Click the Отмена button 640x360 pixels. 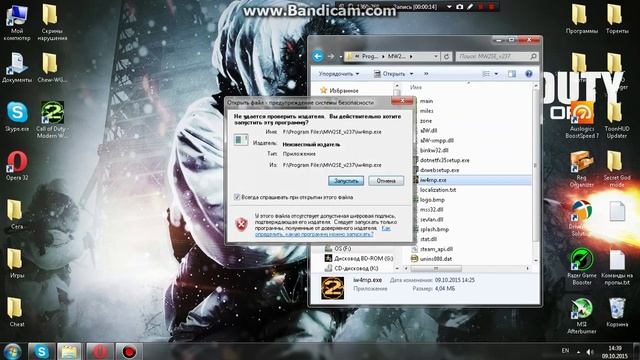click(386, 181)
